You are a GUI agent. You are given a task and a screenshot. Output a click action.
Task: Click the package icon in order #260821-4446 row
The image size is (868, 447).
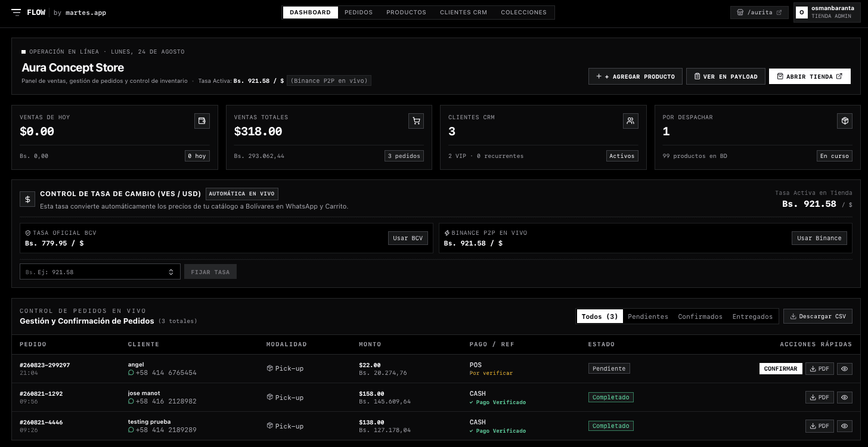coord(270,426)
